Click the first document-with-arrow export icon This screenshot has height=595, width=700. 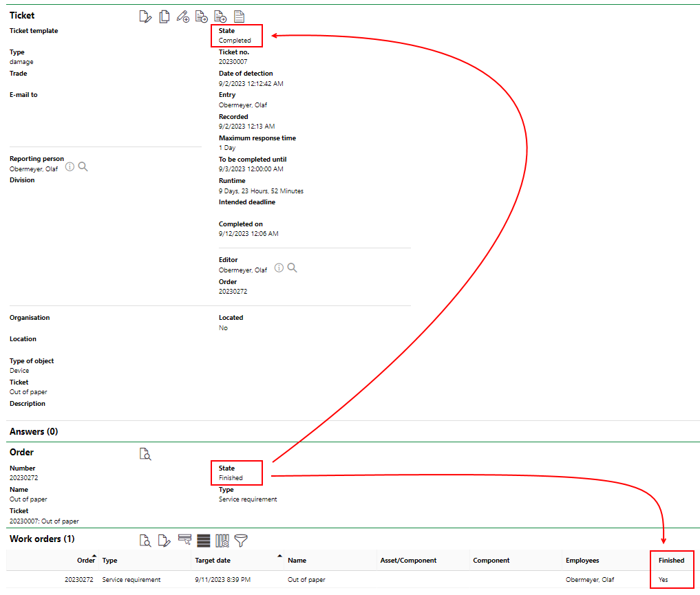[x=202, y=16]
